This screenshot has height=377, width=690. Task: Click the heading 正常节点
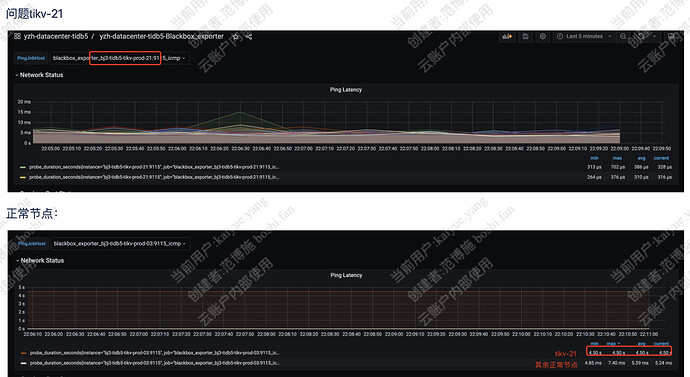pyautogui.click(x=32, y=214)
